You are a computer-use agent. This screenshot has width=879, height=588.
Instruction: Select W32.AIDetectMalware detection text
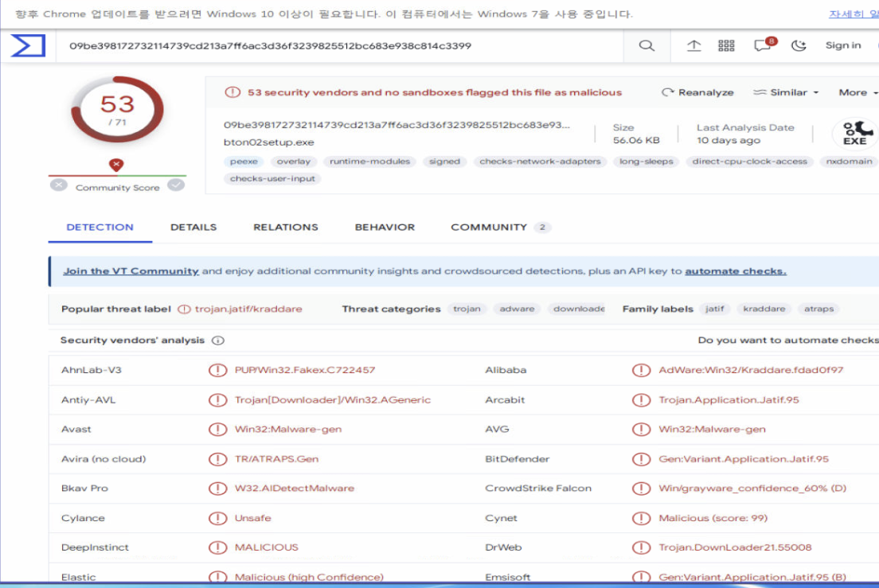(x=295, y=489)
